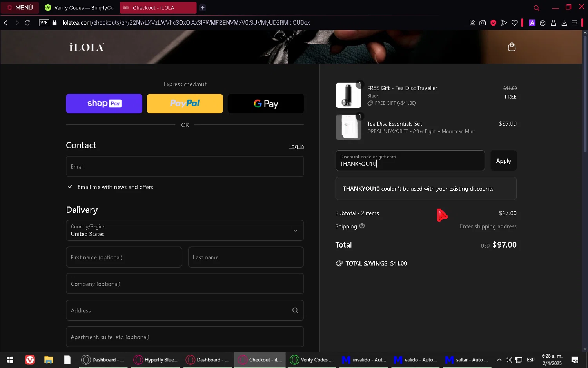Click the send flow arrow icon

504,23
